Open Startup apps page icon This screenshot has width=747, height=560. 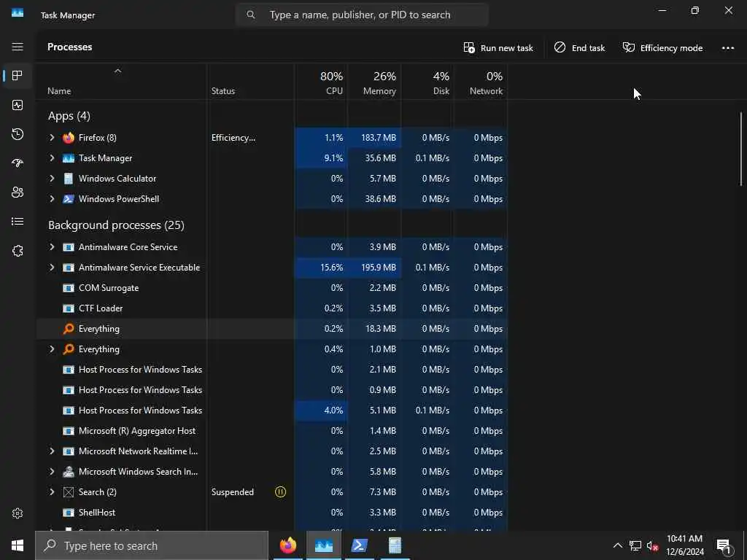(18, 163)
